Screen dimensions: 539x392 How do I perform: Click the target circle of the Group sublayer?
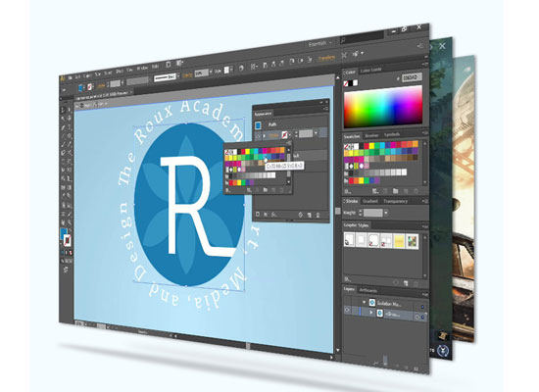click(417, 318)
